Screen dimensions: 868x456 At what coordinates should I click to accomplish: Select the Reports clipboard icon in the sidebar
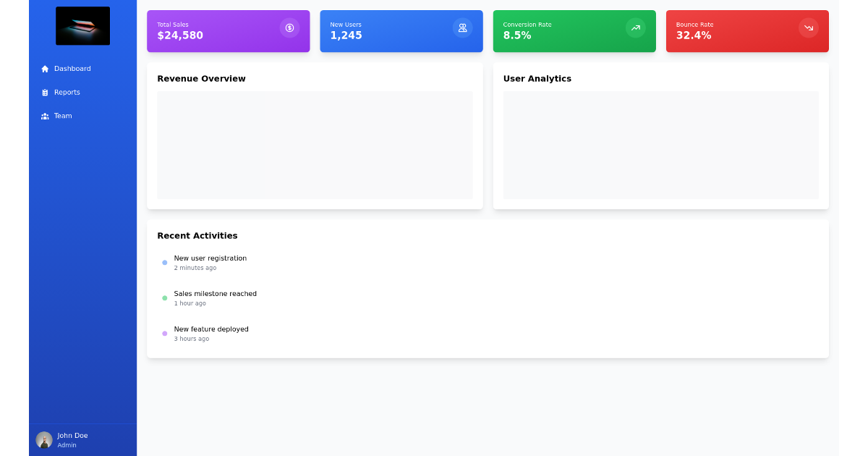point(45,92)
